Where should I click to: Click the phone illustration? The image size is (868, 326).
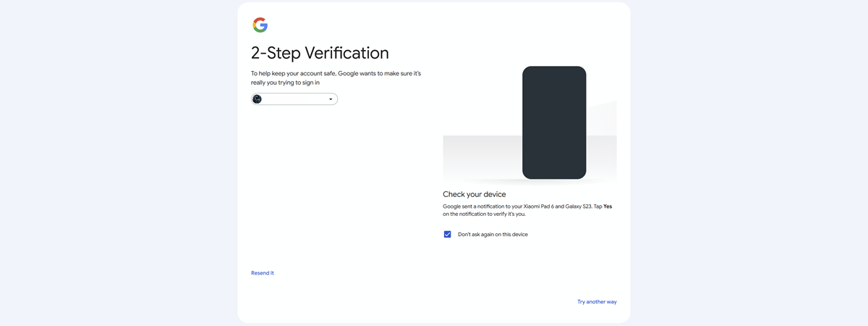click(x=554, y=122)
